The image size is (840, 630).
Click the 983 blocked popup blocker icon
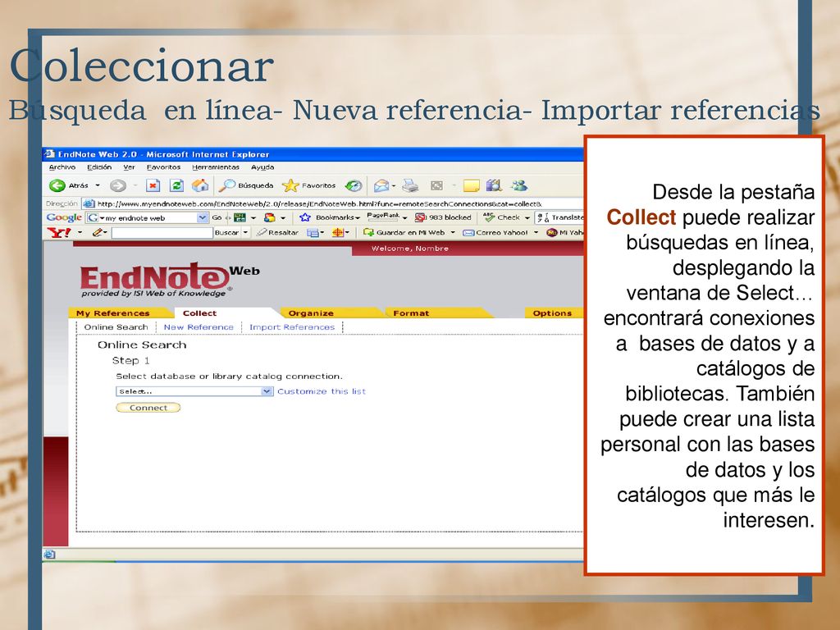[421, 217]
